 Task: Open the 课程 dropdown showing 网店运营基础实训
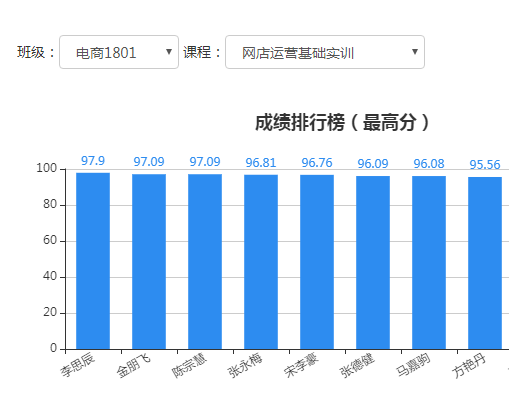click(x=325, y=52)
